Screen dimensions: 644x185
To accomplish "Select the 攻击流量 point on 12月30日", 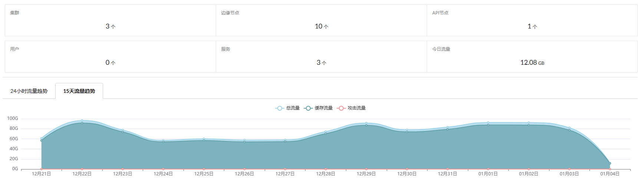I will 407,169.
